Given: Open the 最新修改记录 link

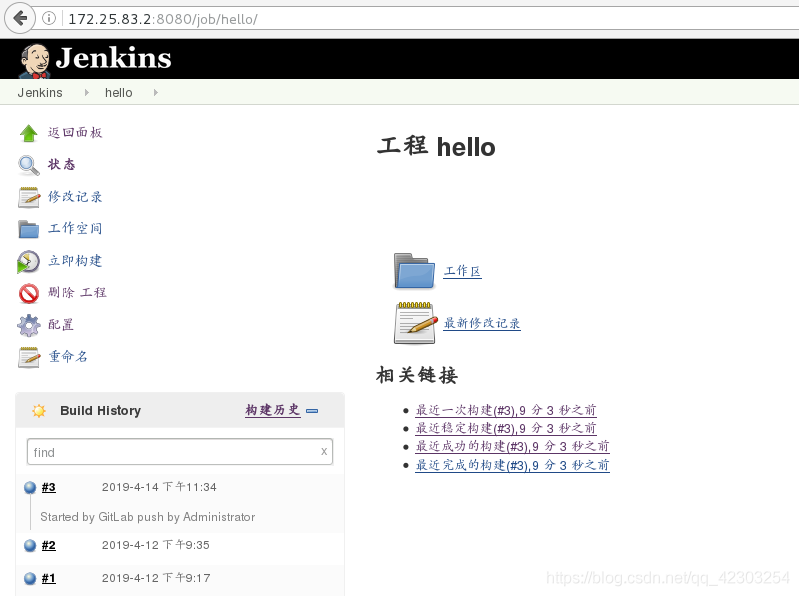Looking at the screenshot, I should point(482,323).
